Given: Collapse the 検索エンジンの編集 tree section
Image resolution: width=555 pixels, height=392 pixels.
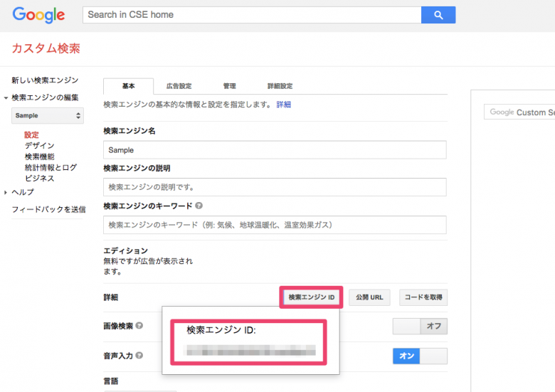Looking at the screenshot, I should pyautogui.click(x=6, y=98).
